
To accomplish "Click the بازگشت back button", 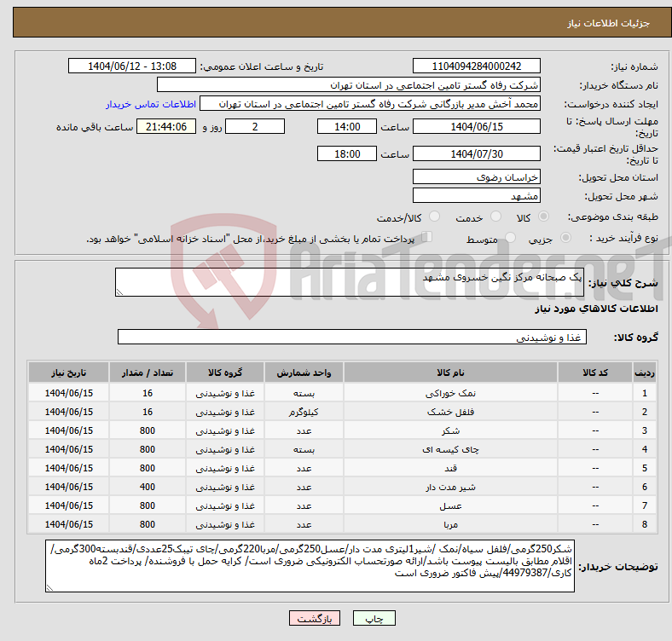I will (x=315, y=618).
